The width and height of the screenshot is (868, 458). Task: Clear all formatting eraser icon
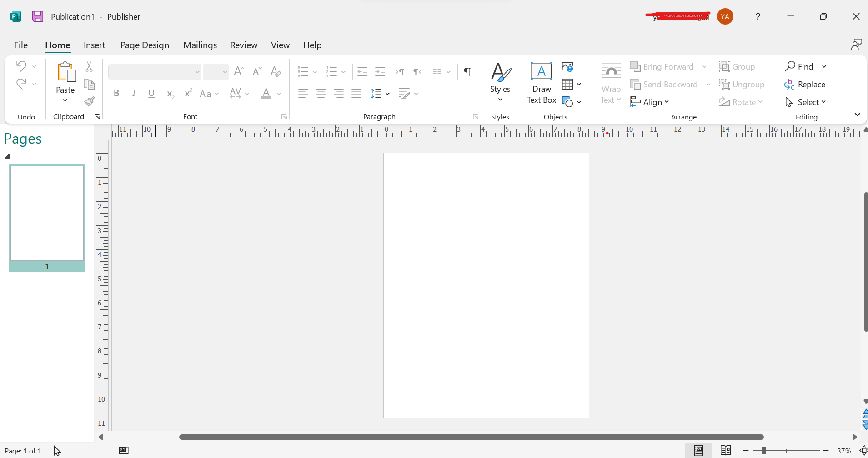(x=276, y=71)
